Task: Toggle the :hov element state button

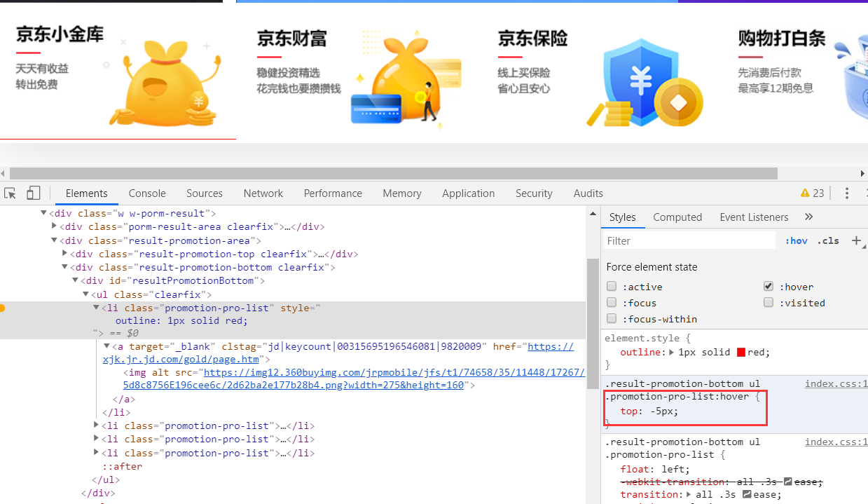Action: (796, 240)
